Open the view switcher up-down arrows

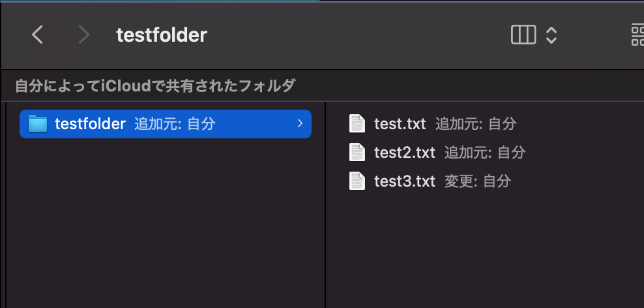point(551,35)
